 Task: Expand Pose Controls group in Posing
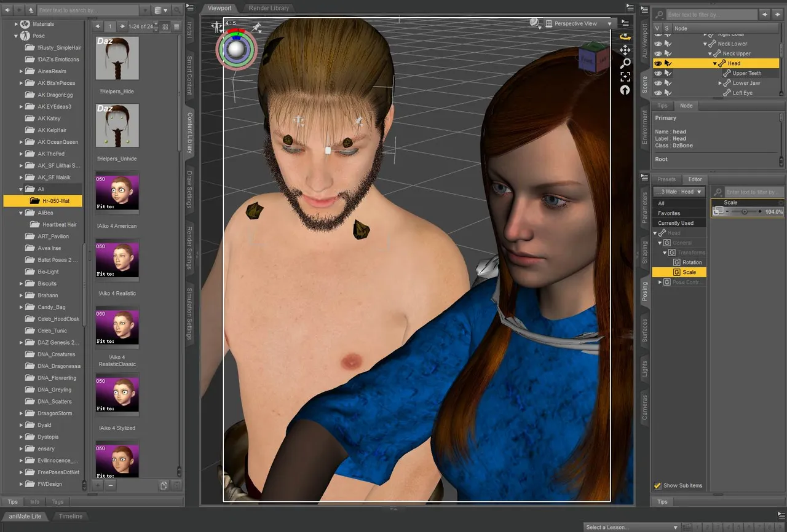pyautogui.click(x=660, y=282)
